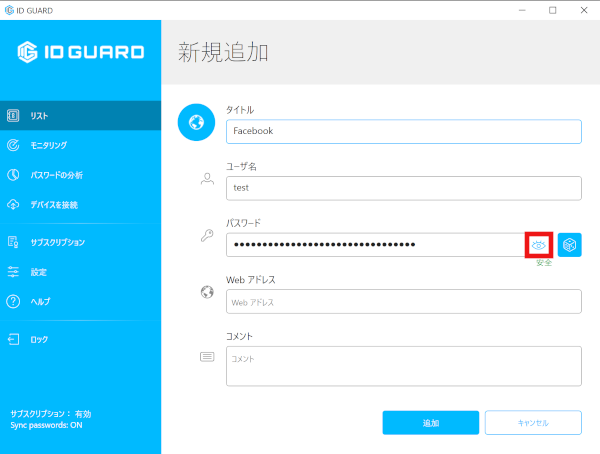Image resolution: width=600 pixels, height=454 pixels.
Task: Click the globe icon beside Web アドレス
Action: click(207, 292)
